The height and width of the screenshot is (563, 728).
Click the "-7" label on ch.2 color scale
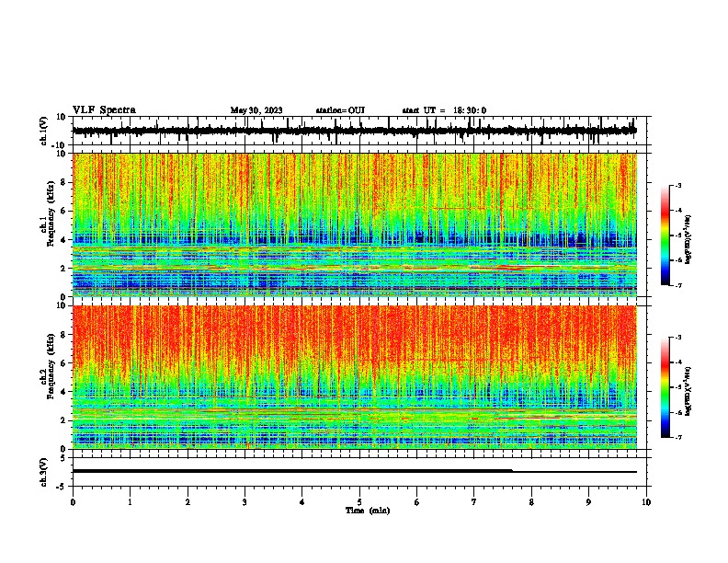coord(678,438)
